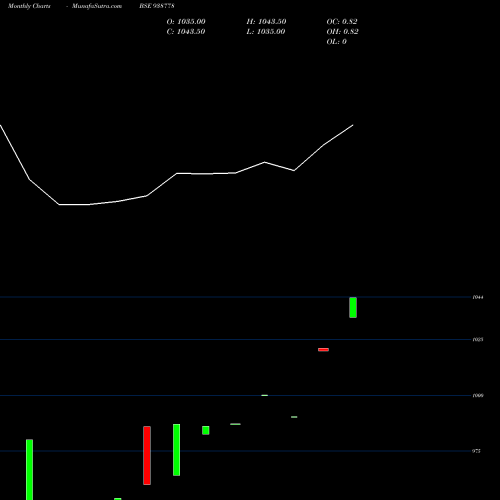Select the low value "L: 1035.00"
The width and height of the screenshot is (500, 500).
click(x=266, y=32)
